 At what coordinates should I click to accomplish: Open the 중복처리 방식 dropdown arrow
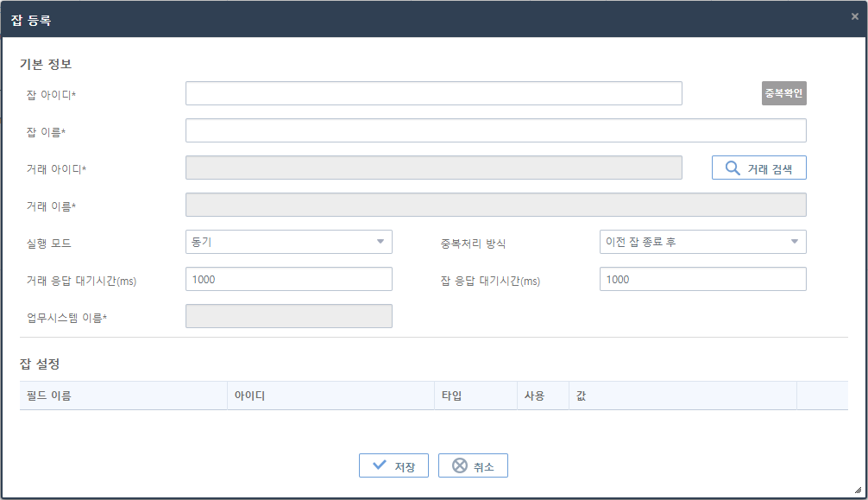[x=794, y=242]
